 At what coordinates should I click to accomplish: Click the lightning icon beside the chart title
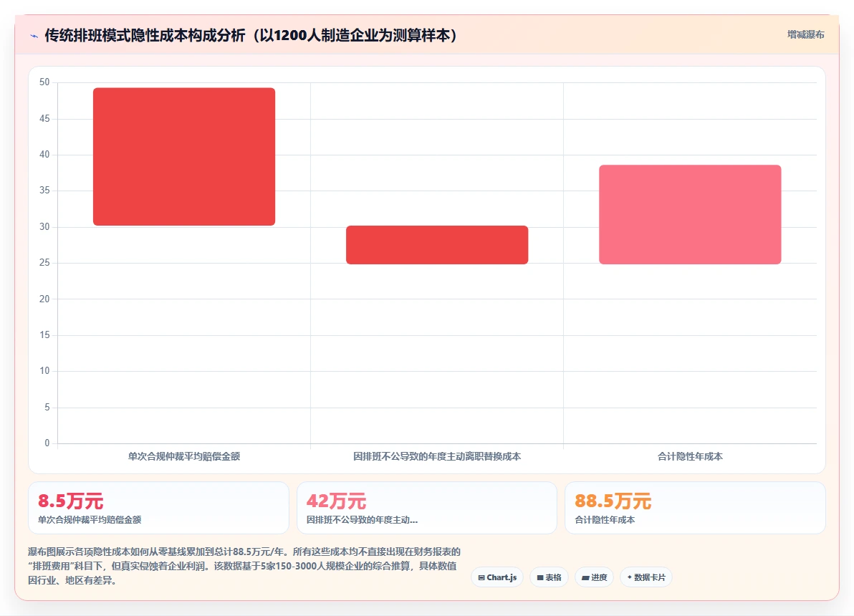pyautogui.click(x=34, y=36)
